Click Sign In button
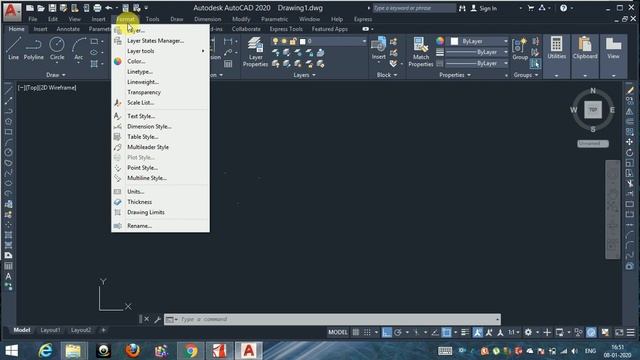 484,8
